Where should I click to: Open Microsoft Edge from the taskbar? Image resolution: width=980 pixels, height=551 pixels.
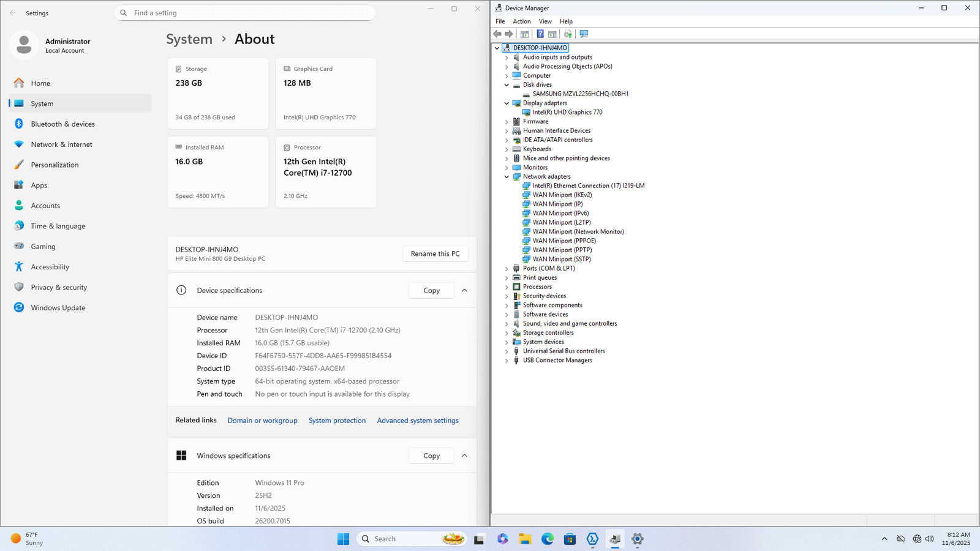548,539
